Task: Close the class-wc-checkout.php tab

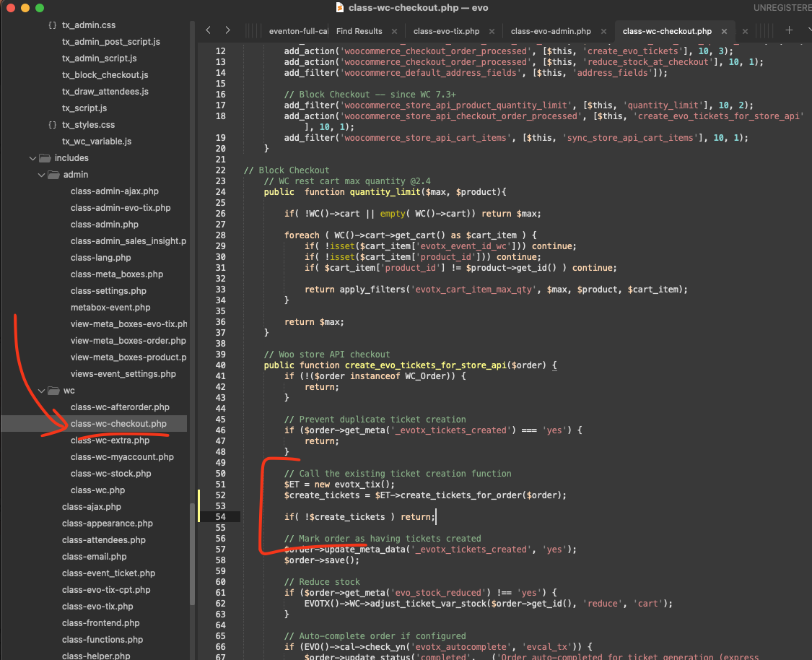Action: pyautogui.click(x=724, y=31)
